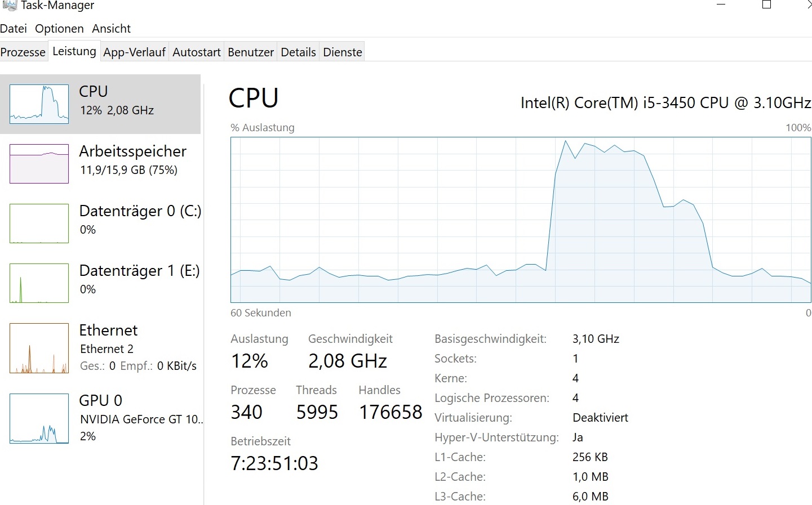The image size is (812, 505).
Task: Open the Ethernet network graph thumbnail
Action: coord(39,348)
